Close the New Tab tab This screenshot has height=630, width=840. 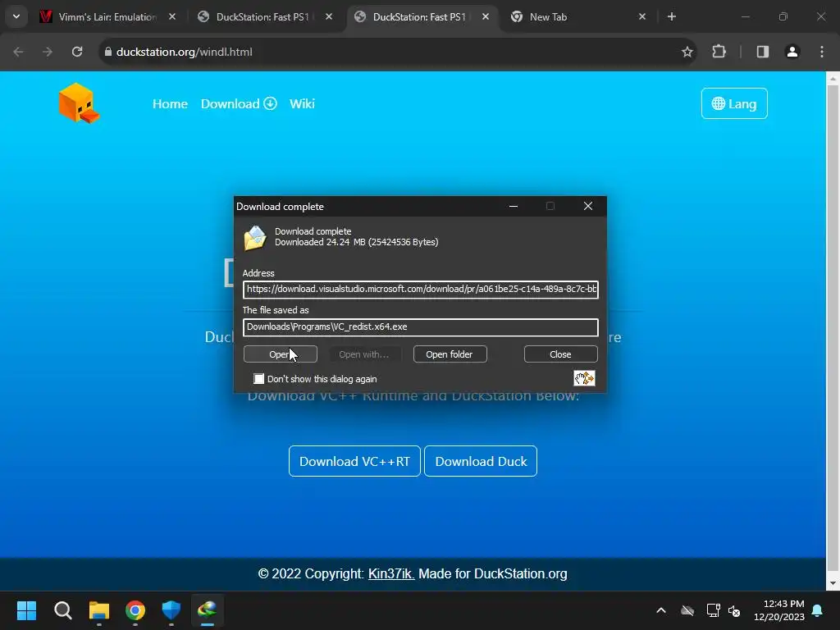point(642,16)
